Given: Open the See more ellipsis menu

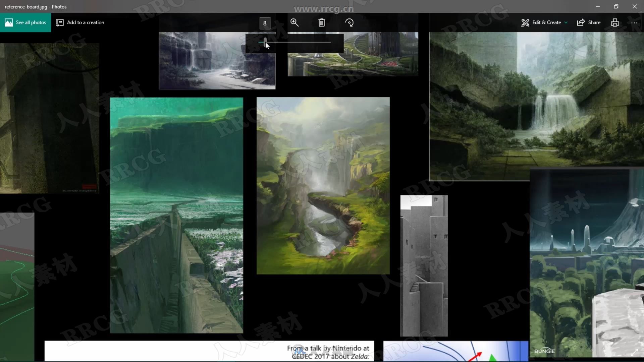Looking at the screenshot, I should 634,22.
